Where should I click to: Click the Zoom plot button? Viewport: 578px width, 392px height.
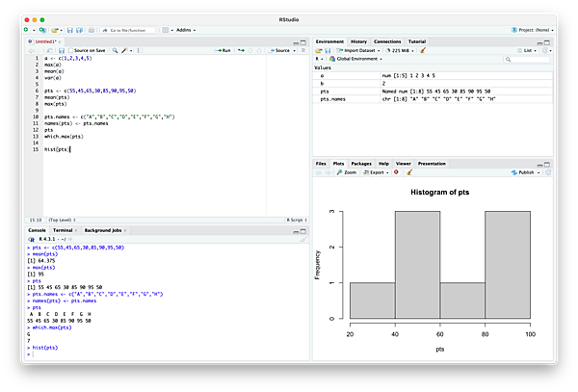348,172
